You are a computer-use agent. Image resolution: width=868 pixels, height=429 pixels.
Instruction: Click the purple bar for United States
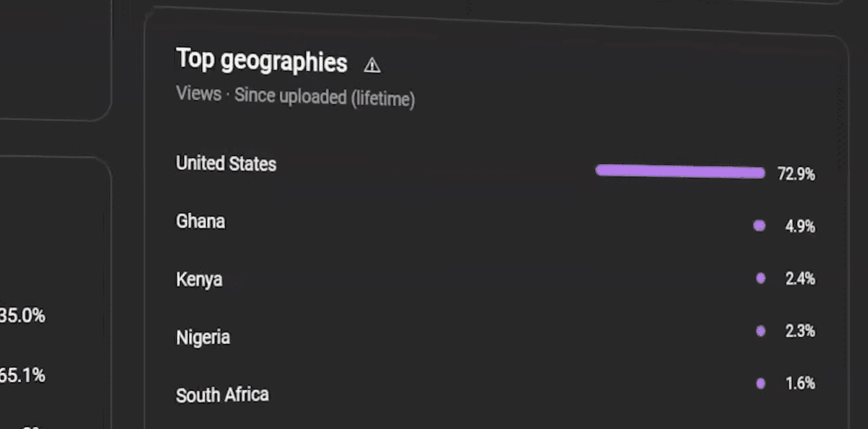pos(681,171)
